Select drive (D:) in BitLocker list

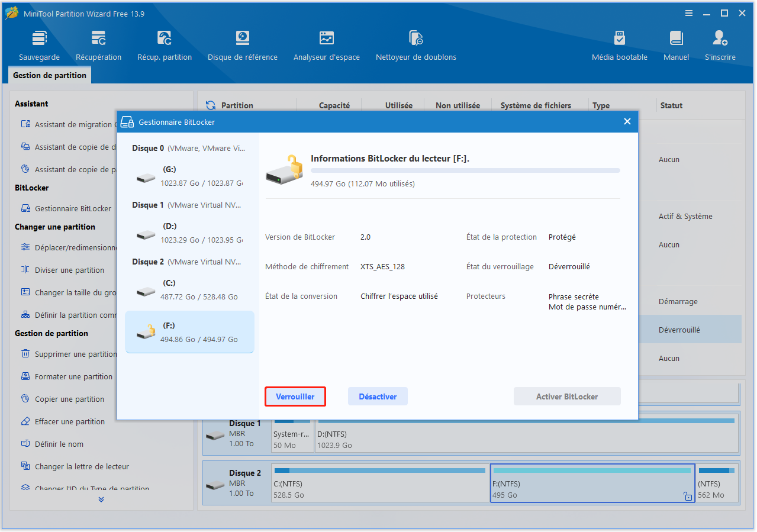tap(189, 233)
